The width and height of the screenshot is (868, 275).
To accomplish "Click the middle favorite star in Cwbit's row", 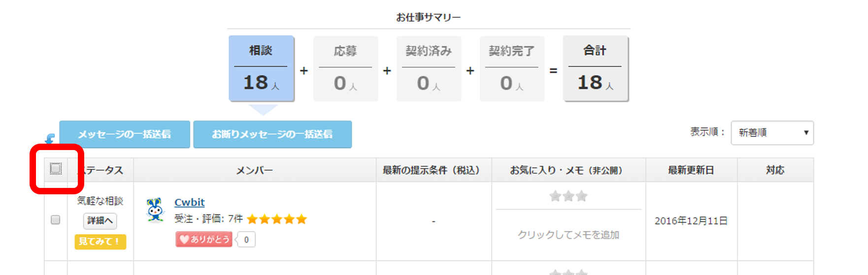I will [568, 196].
